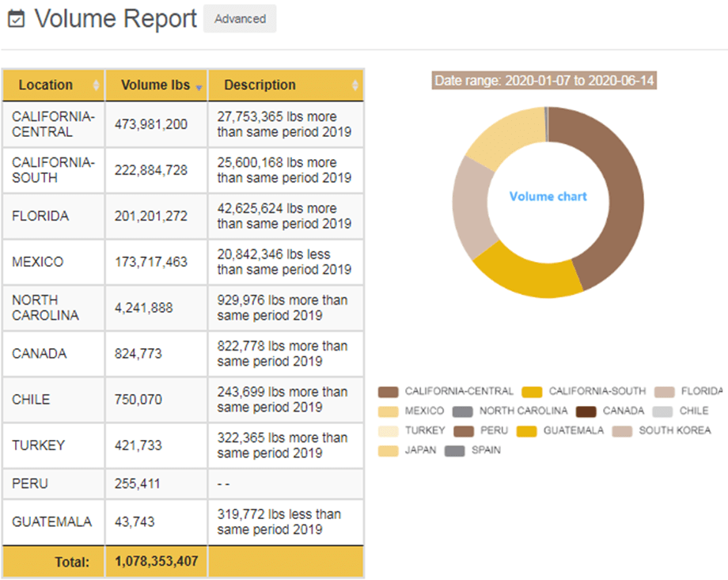Click FLORIDA location cell
This screenshot has width=728, height=580.
point(53,216)
